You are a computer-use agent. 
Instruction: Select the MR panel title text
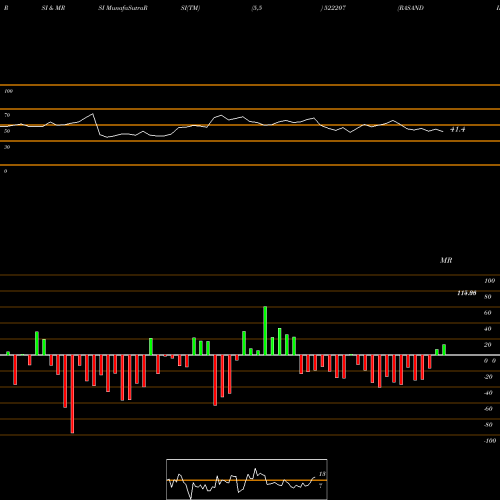(446, 260)
